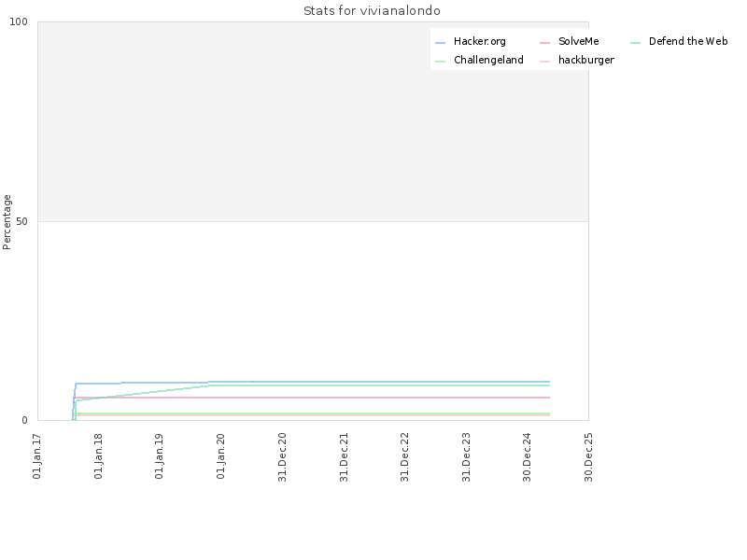Click the x-axis date 30.Dec.25
The image size is (747, 560).
[x=588, y=457]
